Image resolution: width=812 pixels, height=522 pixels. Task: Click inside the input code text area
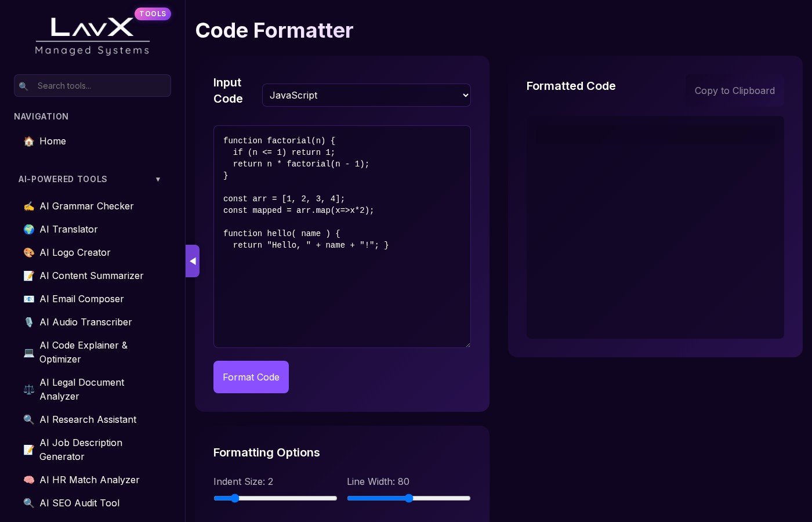342,290
